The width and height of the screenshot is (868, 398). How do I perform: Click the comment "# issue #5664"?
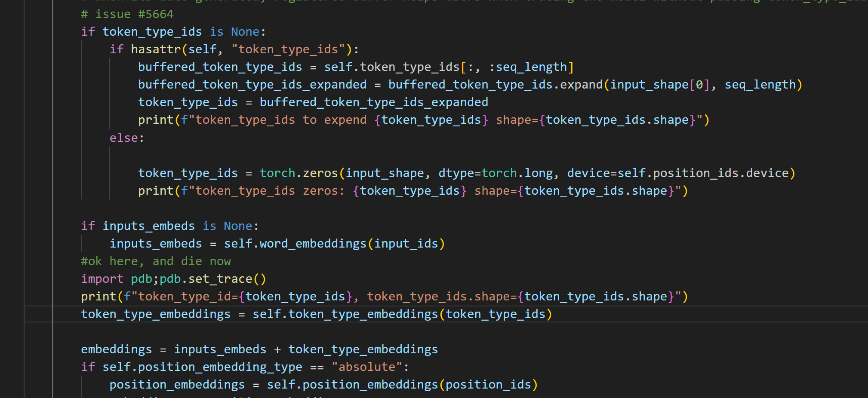[x=126, y=14]
